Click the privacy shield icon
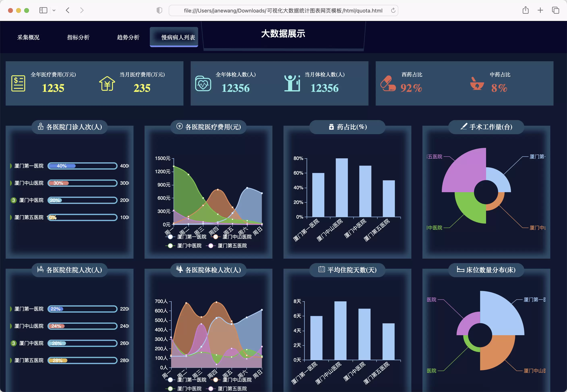The width and height of the screenshot is (567, 392). click(159, 10)
